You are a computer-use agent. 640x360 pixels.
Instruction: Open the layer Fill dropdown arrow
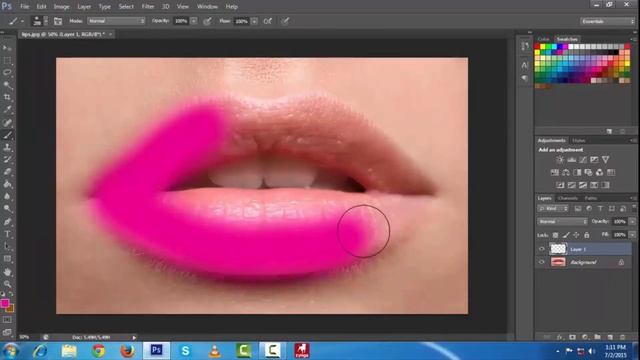(632, 235)
